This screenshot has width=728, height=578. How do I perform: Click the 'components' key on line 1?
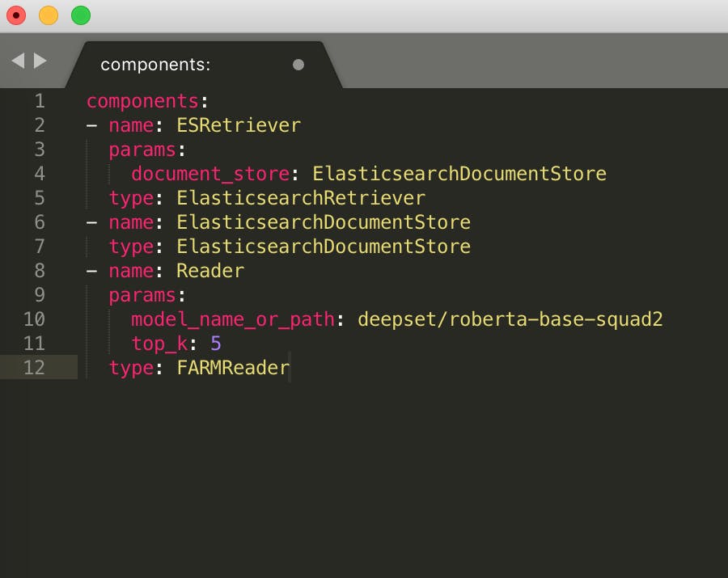tap(142, 102)
